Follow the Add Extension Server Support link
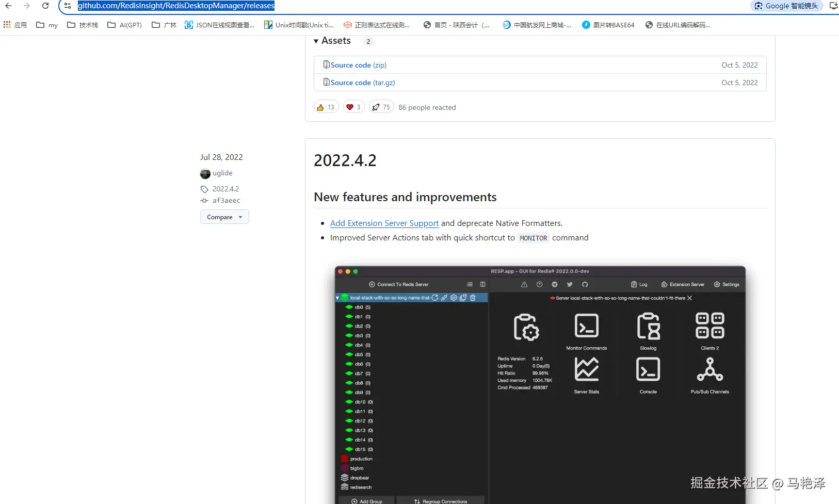The width and height of the screenshot is (839, 504). click(x=384, y=223)
